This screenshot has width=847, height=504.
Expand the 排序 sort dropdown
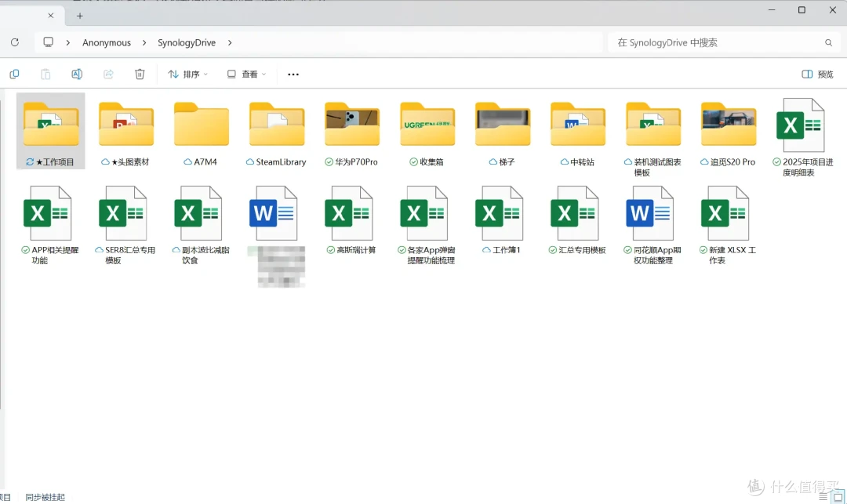(x=188, y=74)
